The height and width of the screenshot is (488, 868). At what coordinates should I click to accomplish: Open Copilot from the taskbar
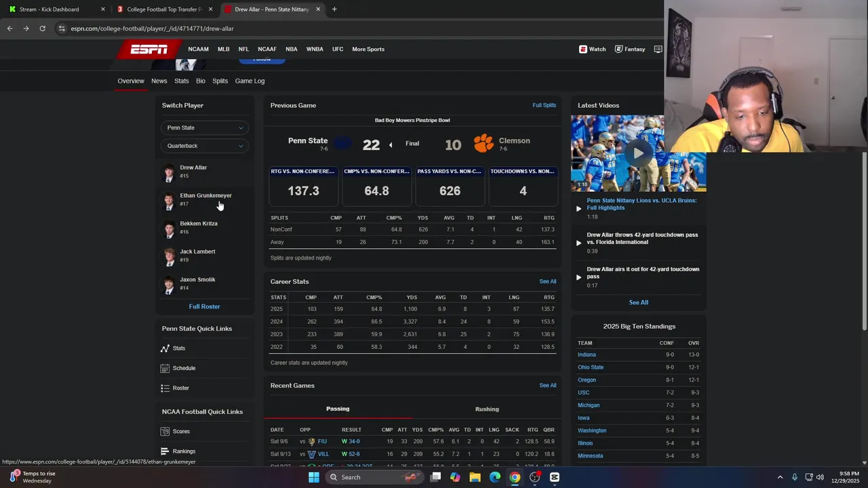click(455, 477)
